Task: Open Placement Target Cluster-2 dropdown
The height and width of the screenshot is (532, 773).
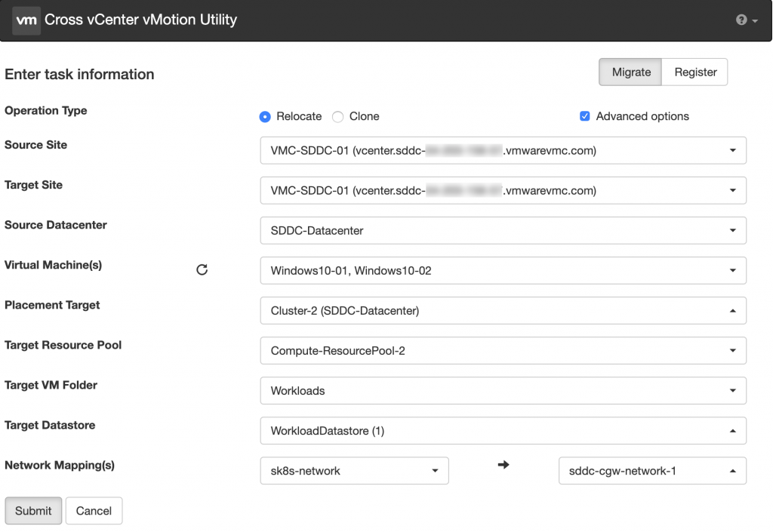Action: point(503,310)
